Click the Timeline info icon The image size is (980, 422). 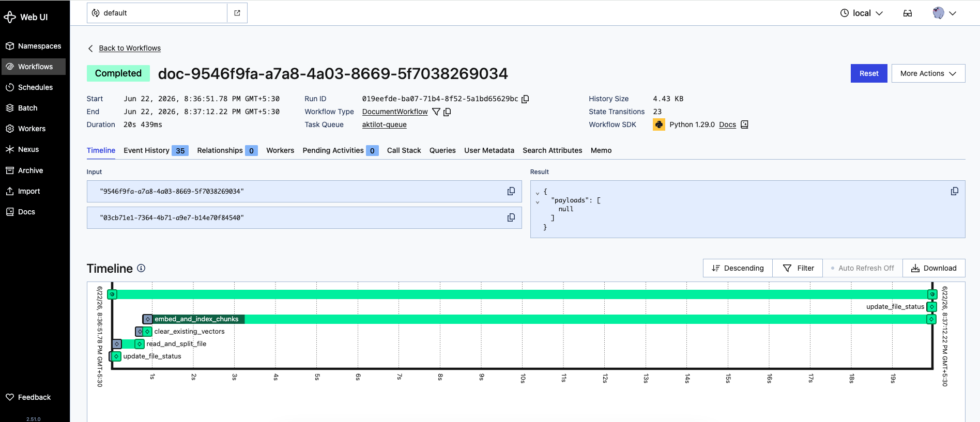pos(141,268)
